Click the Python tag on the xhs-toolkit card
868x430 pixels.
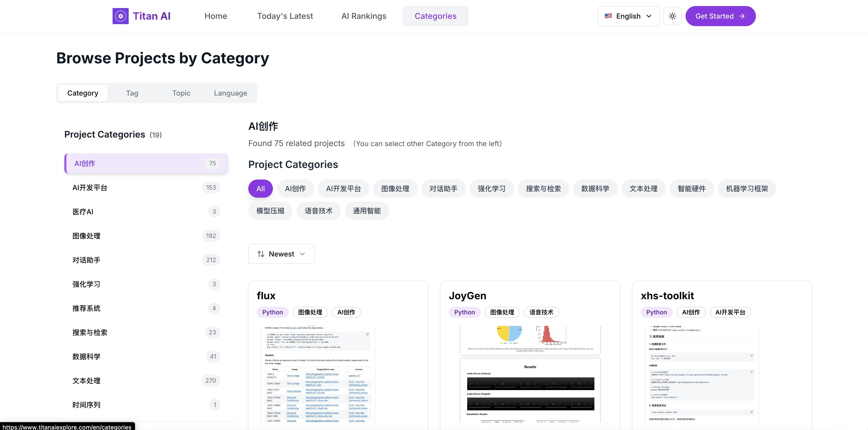656,312
